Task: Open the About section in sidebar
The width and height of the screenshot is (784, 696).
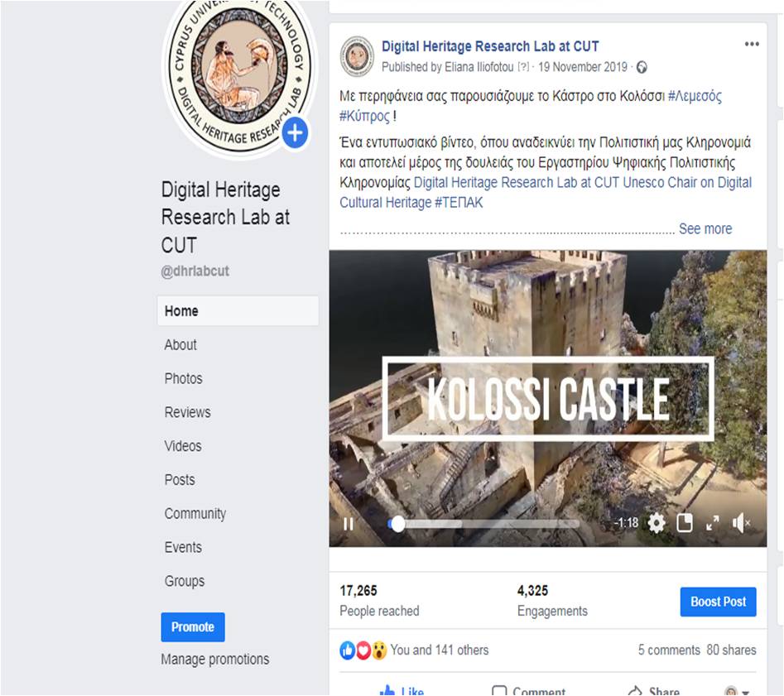Action: click(x=180, y=345)
